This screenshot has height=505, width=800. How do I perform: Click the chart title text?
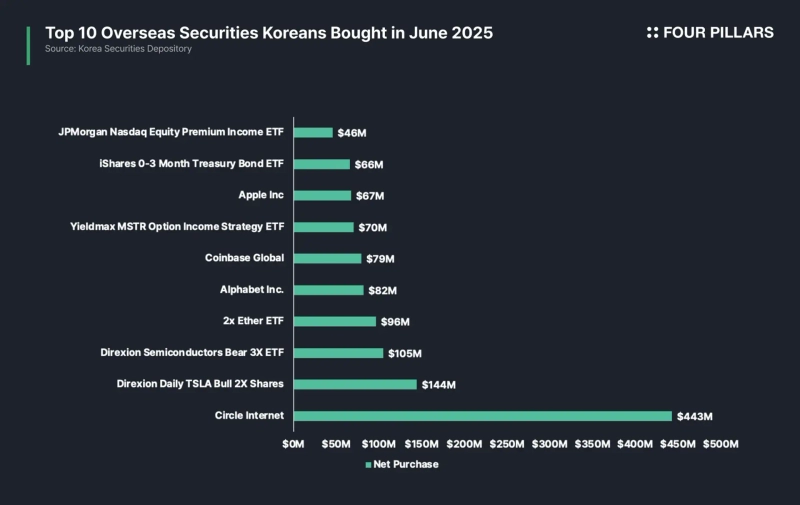[268, 32]
